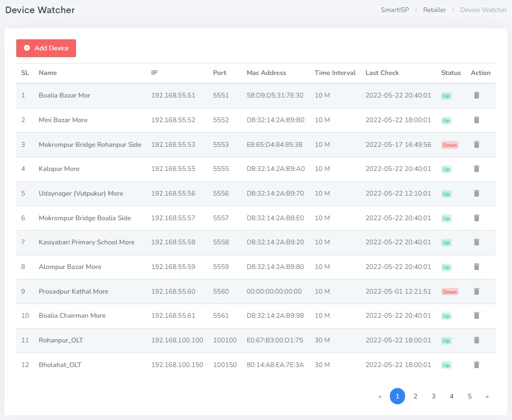Click the Add Device button
The image size is (512, 420).
46,48
